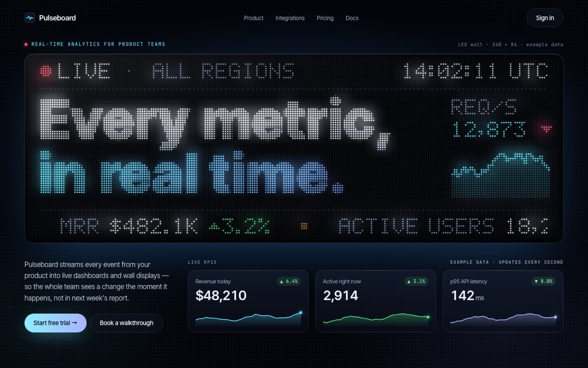Screen dimensions: 588x368
Task: Click the LED wall 240 × 84 caption
Action: [x=510, y=45]
